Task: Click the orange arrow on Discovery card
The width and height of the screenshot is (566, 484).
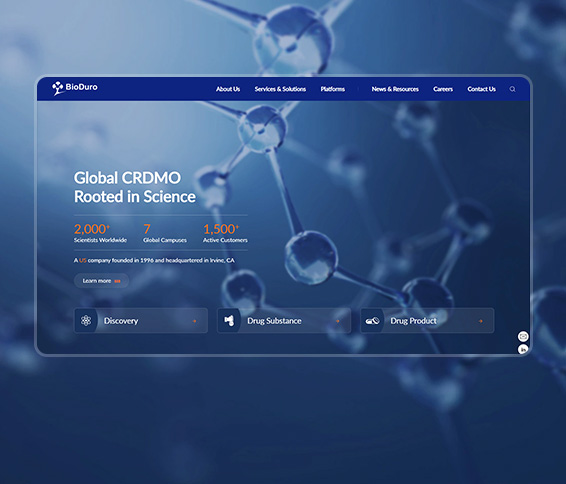Action: coord(195,321)
